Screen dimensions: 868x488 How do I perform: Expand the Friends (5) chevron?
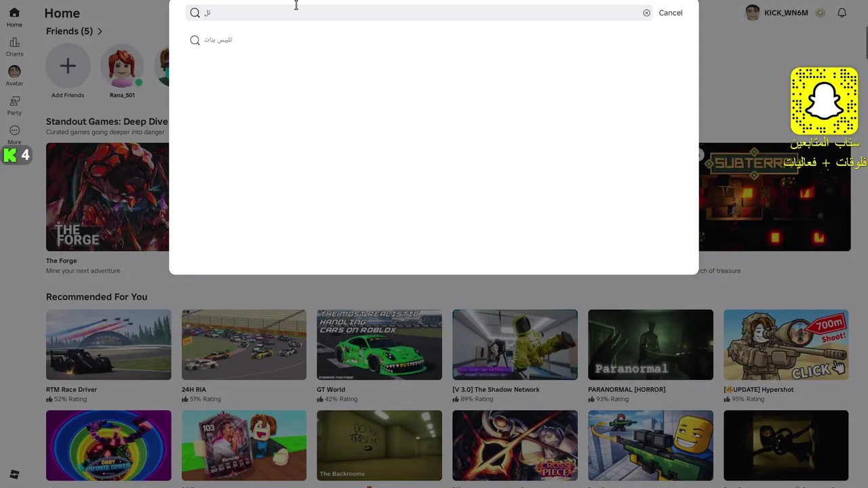[x=100, y=31]
